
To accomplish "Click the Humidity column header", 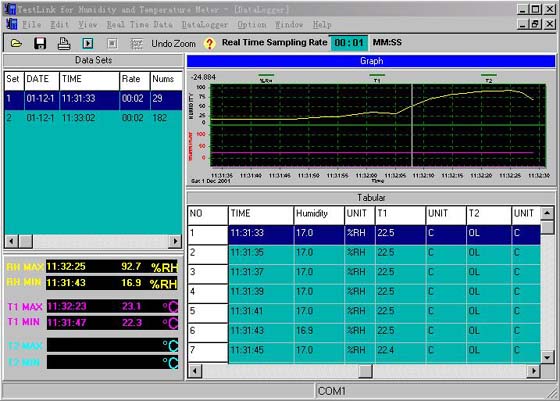I will (x=319, y=215).
